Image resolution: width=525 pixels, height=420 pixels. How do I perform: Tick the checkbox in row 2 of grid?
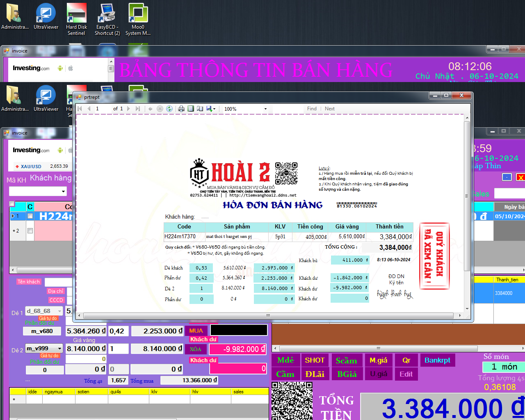(30, 231)
